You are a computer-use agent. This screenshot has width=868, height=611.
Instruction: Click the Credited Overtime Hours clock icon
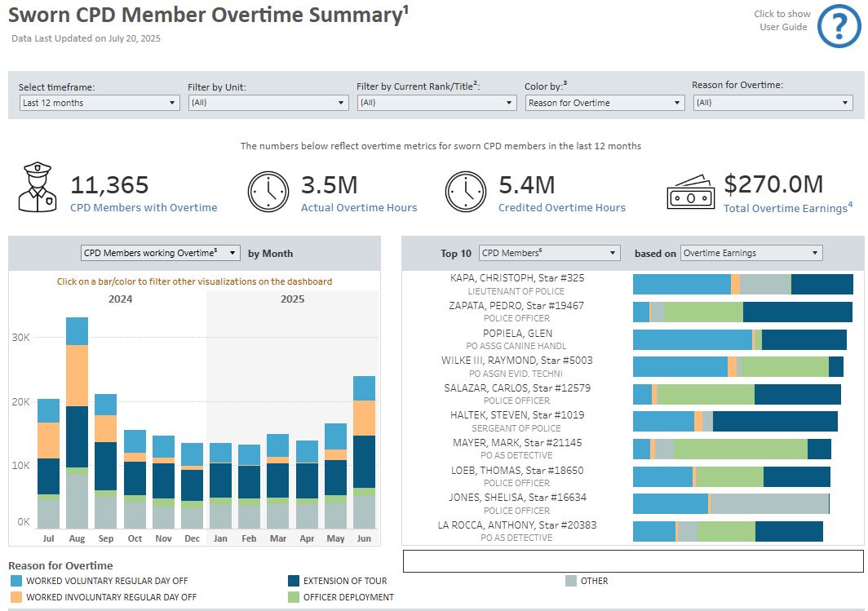[466, 192]
